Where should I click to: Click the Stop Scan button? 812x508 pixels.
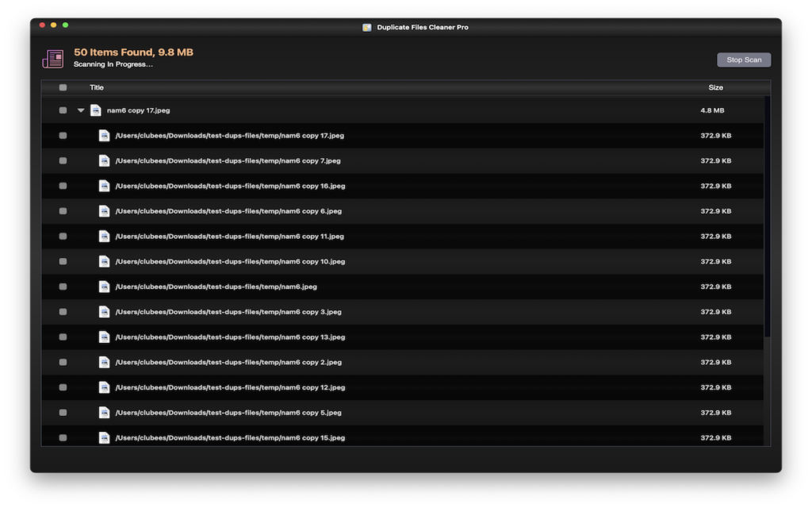(744, 60)
